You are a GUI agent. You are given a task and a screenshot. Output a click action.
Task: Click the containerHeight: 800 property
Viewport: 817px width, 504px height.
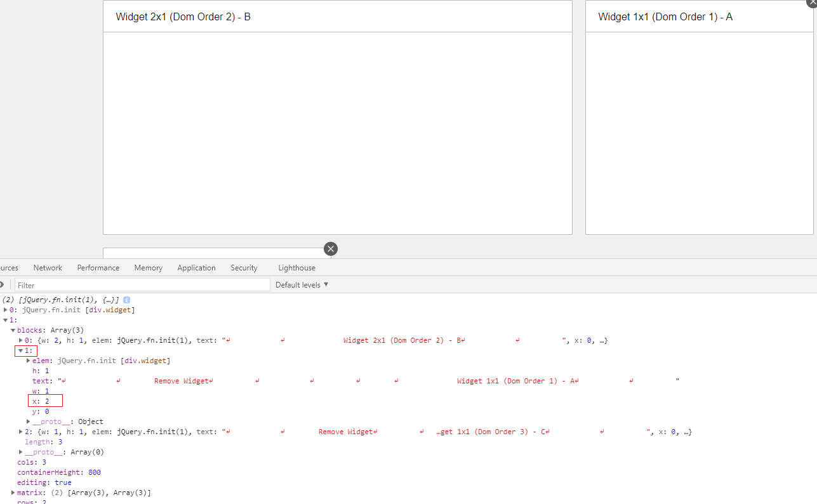pos(59,472)
